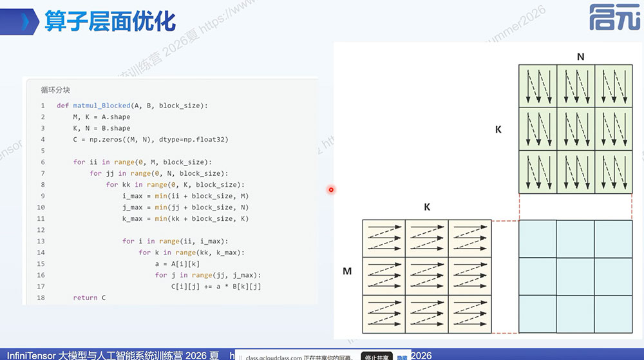Screen dimensions: 644x360
Task: Click the 启元 logo in top right
Action: (x=615, y=17)
